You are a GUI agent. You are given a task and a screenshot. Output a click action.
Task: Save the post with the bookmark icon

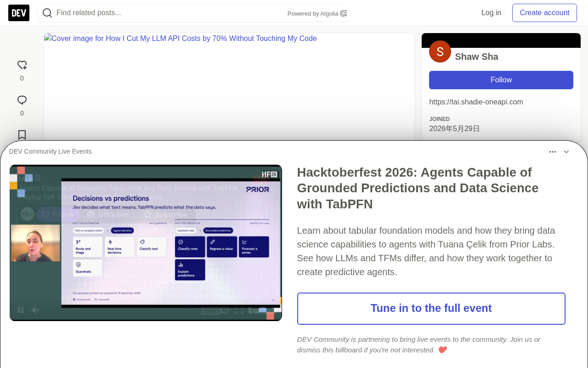click(22, 135)
